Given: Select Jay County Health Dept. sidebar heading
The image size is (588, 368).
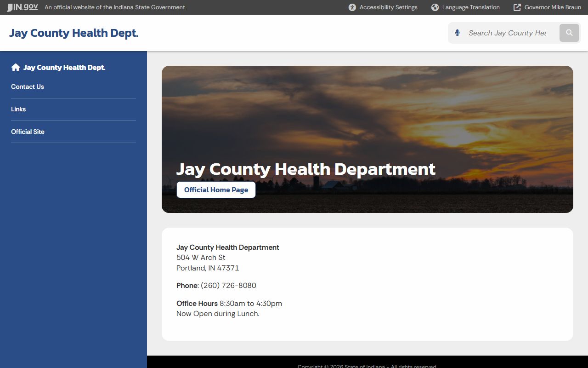Looking at the screenshot, I should (x=64, y=68).
